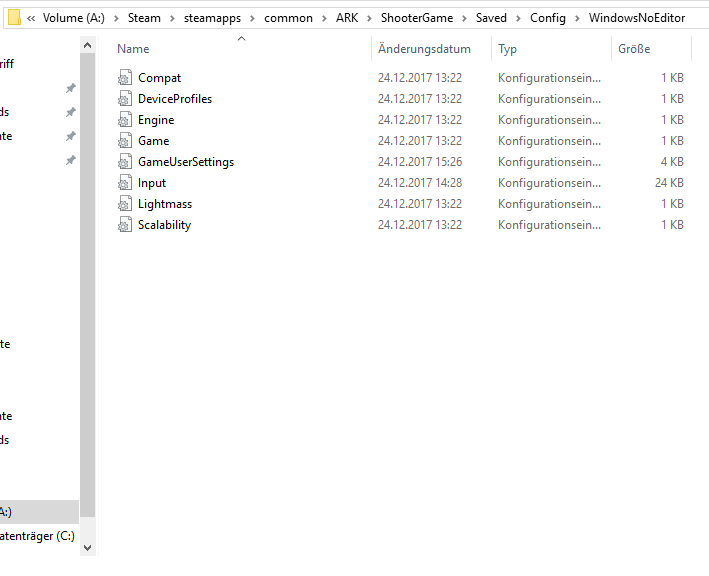This screenshot has width=709, height=576.
Task: Expand the chevron right after Config breadcrumb
Action: (578, 18)
